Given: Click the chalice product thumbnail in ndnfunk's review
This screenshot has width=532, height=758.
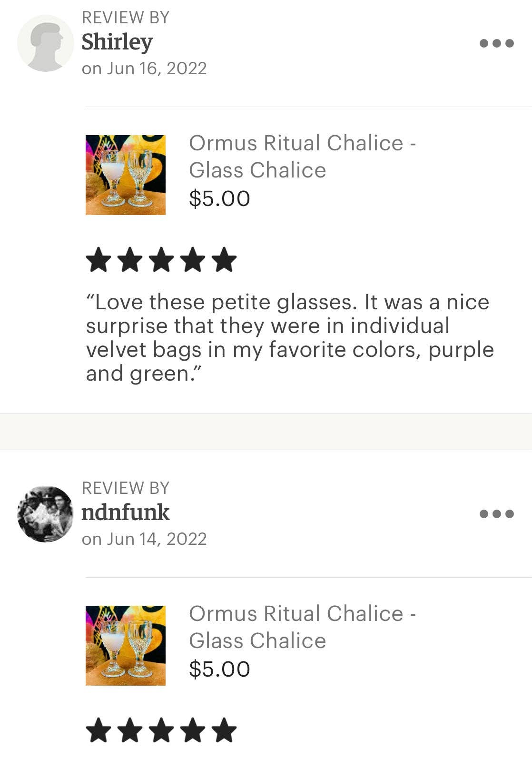Looking at the screenshot, I should (126, 647).
